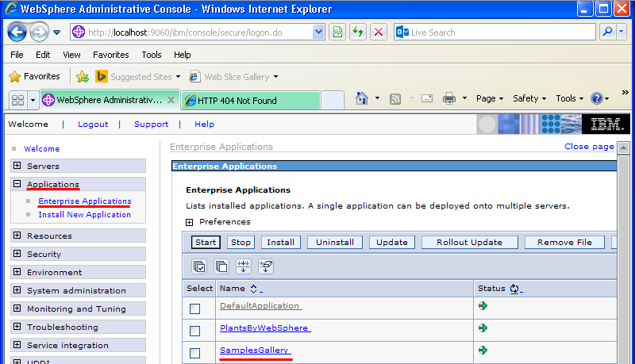Screen dimensions: 635x364
Task: Click the Install button
Action: point(281,242)
